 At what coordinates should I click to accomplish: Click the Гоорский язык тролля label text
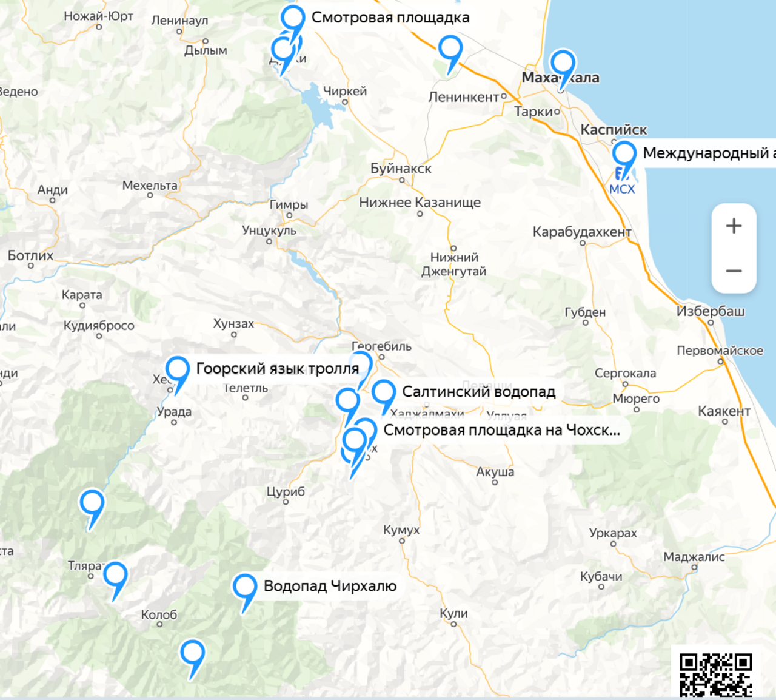(x=277, y=369)
